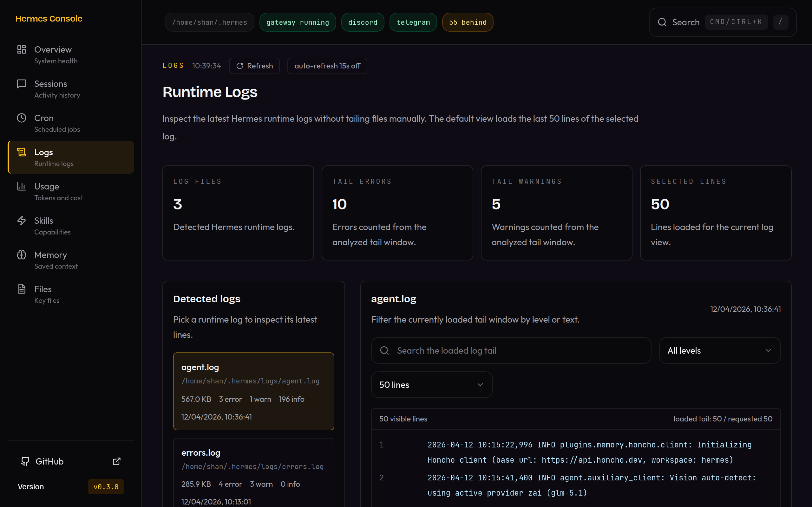
Task: Select the Skills lightning bolt icon
Action: tap(22, 221)
